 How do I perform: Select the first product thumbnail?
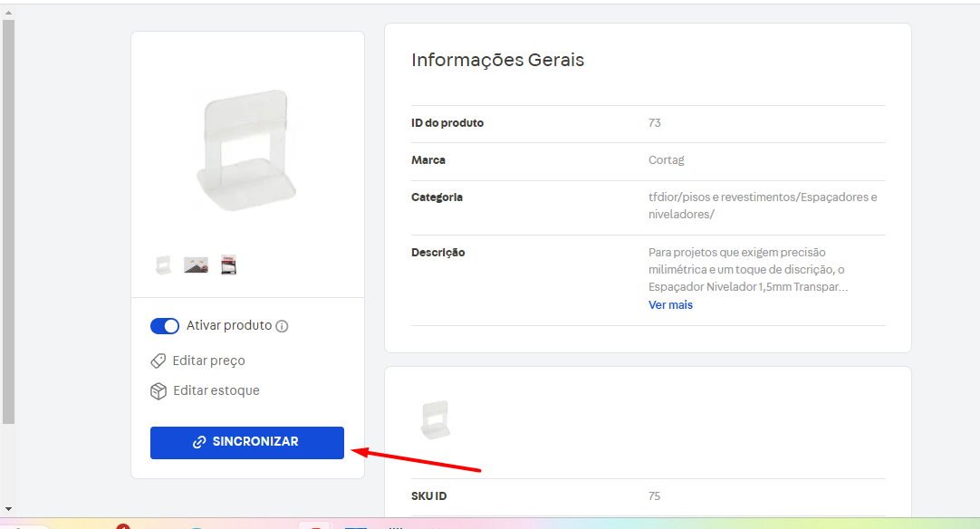[164, 265]
